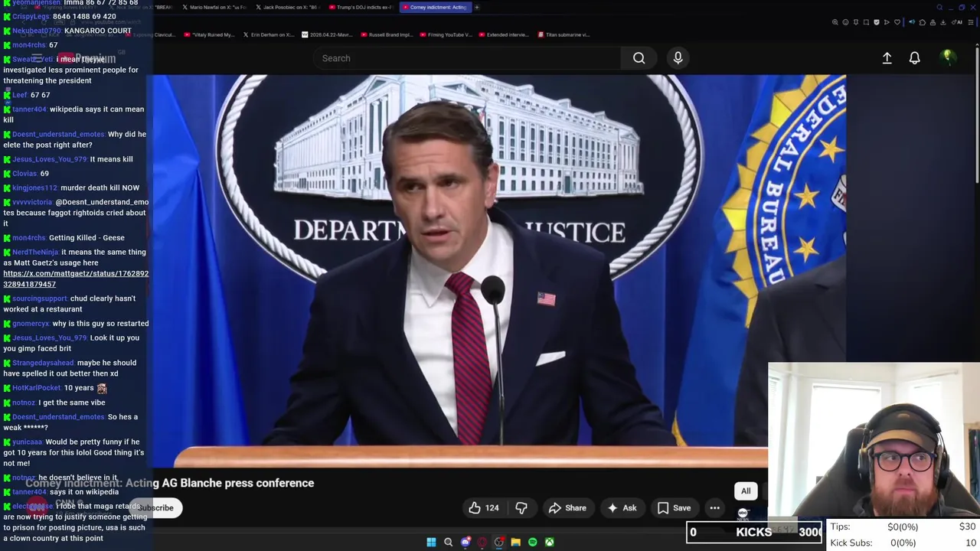Open Extended intervie... bookmark
Screen dimensions: 980x551
tap(505, 34)
